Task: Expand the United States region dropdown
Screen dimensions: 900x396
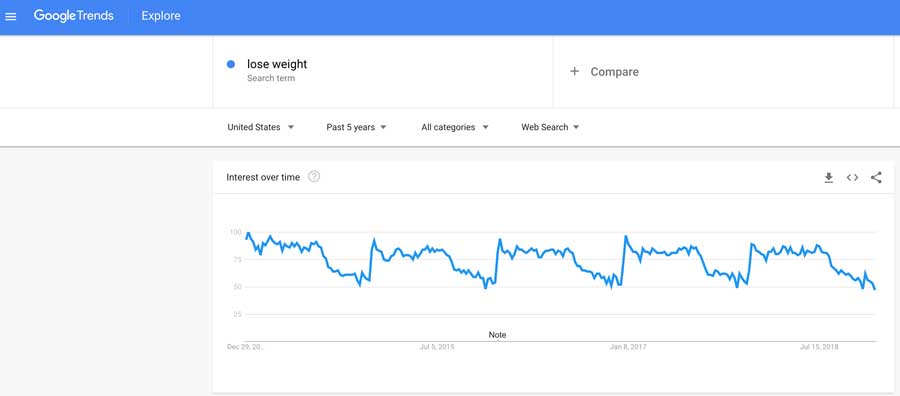Action: pos(261,127)
